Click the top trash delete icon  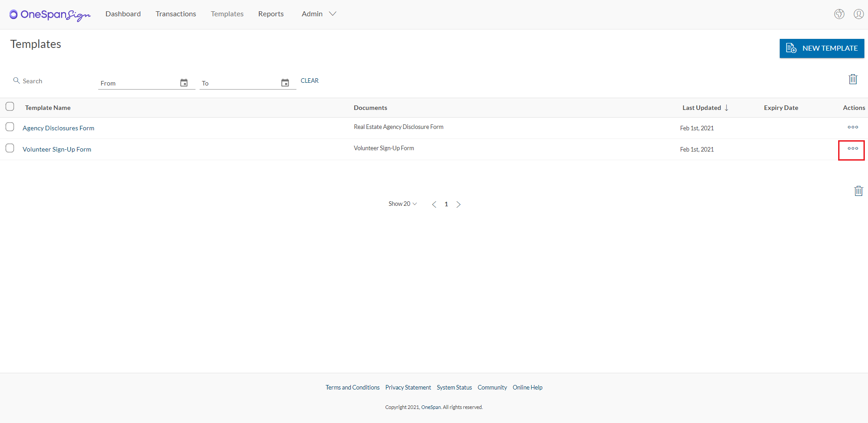853,79
